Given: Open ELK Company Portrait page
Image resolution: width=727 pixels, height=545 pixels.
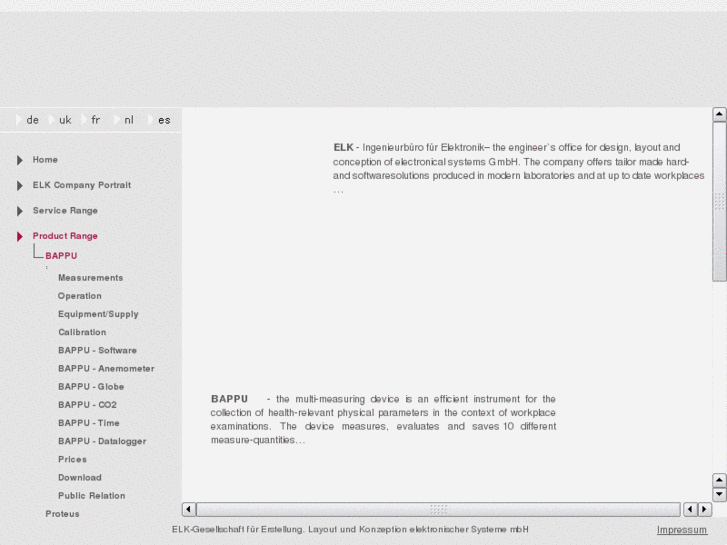Looking at the screenshot, I should click(82, 185).
